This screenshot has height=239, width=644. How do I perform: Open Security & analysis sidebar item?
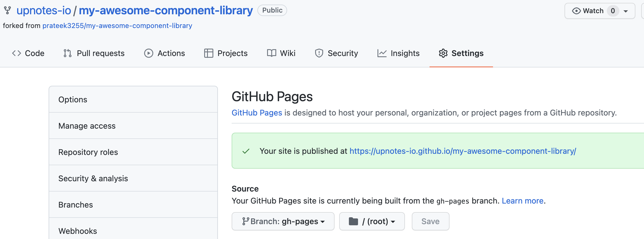pos(133,178)
